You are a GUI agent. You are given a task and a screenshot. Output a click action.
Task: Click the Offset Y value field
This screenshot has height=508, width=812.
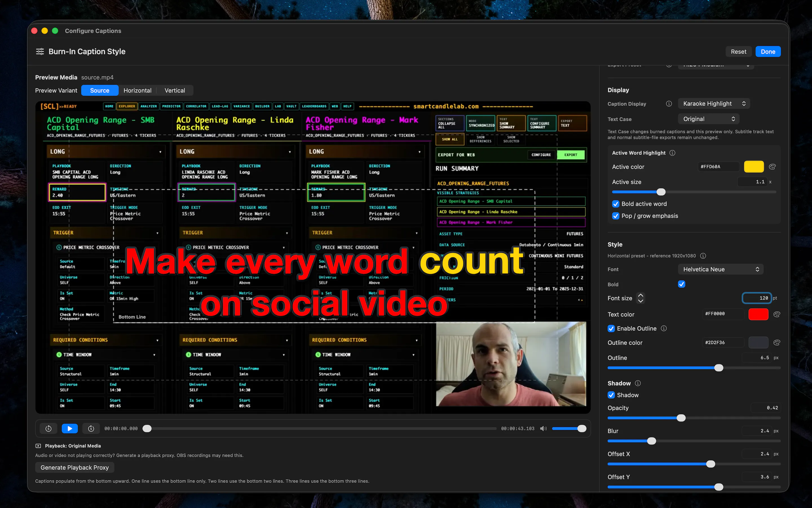tap(756, 477)
